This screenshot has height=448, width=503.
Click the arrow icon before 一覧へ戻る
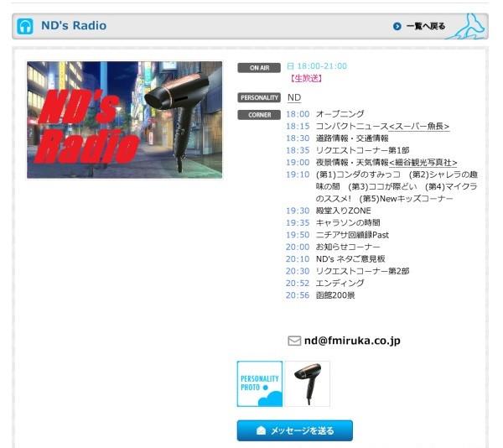(x=397, y=26)
